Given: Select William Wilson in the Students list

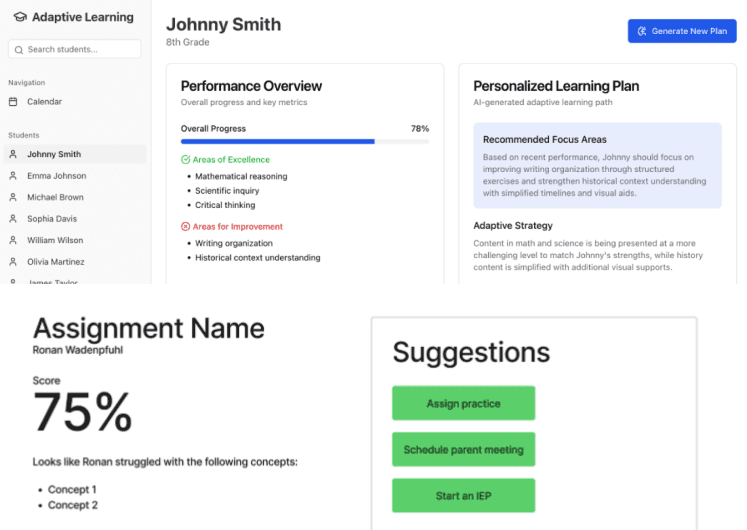Looking at the screenshot, I should point(75,240).
